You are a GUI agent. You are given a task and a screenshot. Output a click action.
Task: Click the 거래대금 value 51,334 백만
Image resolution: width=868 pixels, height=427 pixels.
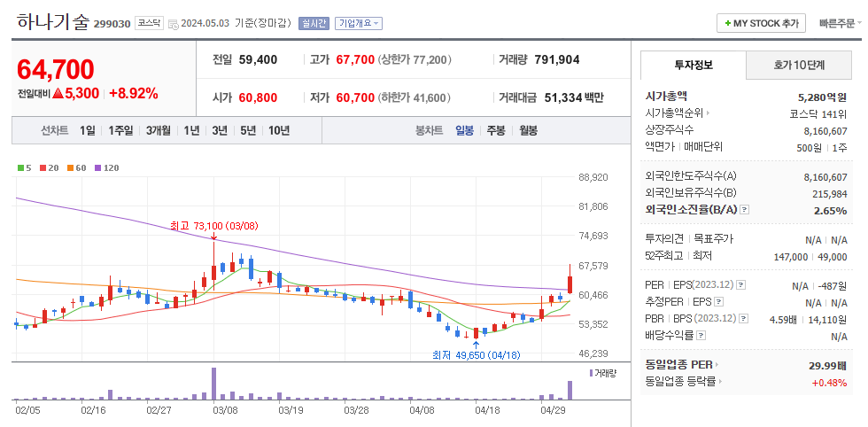click(574, 98)
